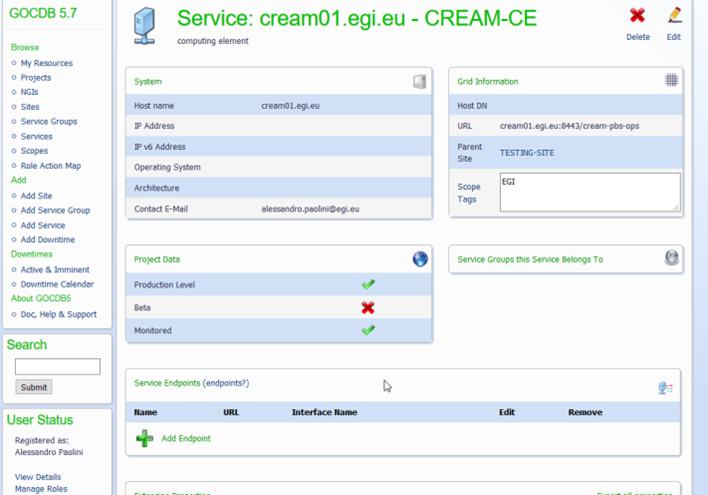Open the TESTING-SITE parent site link
This screenshot has height=495, width=708.
pyautogui.click(x=527, y=153)
